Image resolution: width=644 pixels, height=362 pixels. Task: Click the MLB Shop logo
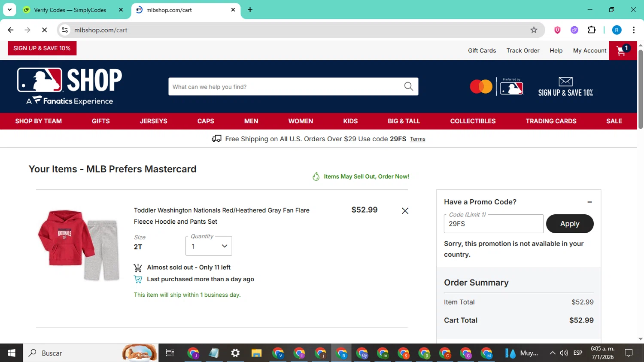pyautogui.click(x=70, y=86)
